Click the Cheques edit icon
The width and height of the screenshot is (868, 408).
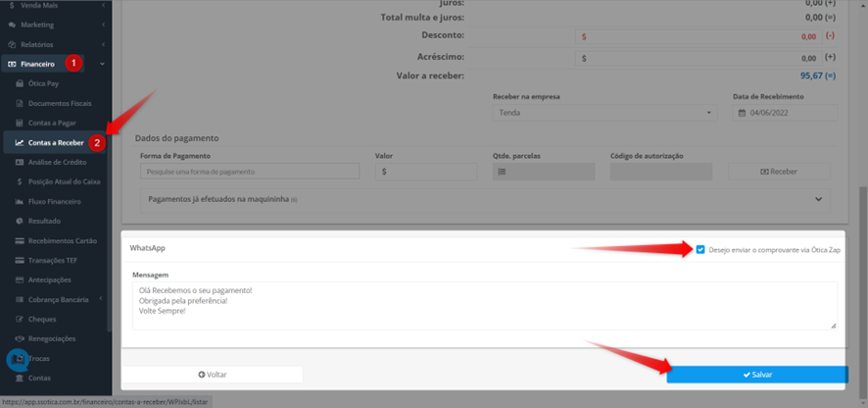pyautogui.click(x=20, y=319)
